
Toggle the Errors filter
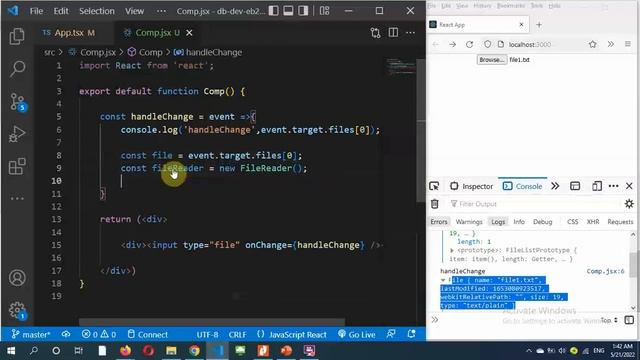point(439,222)
